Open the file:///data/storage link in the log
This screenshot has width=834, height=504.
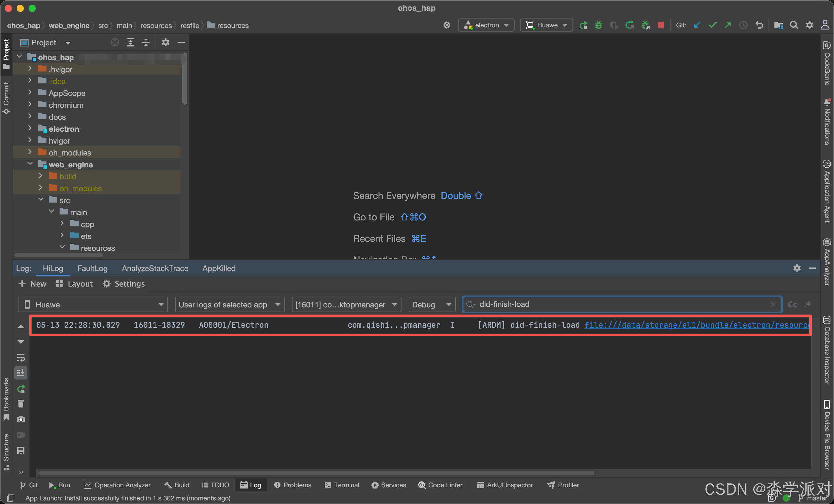(697, 325)
